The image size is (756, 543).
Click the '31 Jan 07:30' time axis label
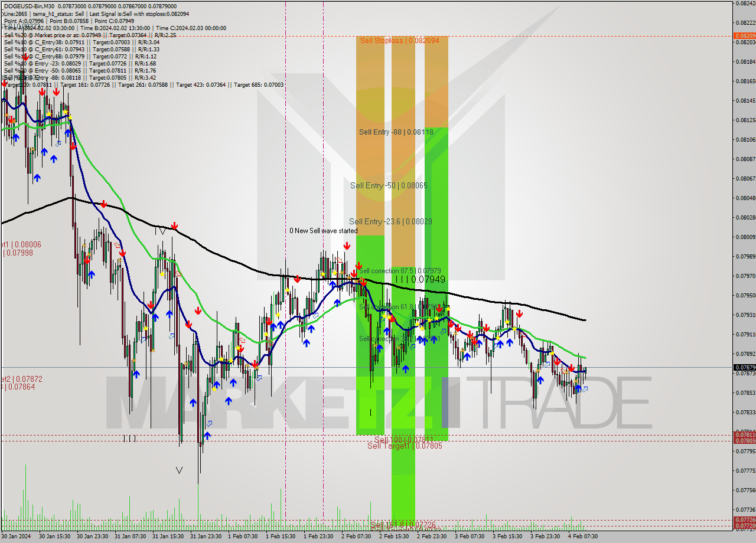pyautogui.click(x=131, y=537)
